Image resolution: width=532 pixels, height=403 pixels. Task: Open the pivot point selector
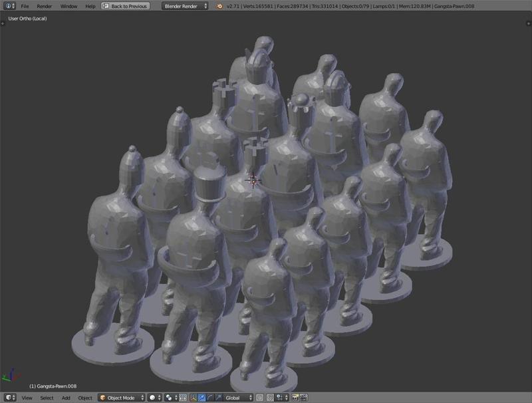(171, 398)
